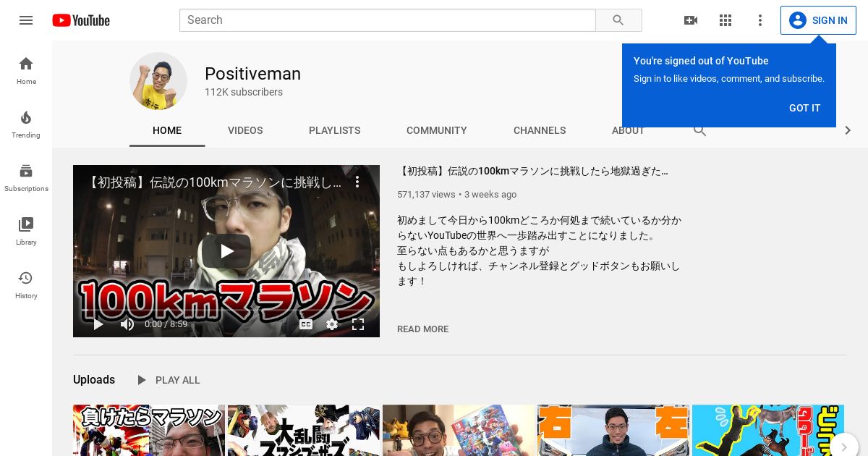Play the featured video with center button
This screenshot has height=456, width=868.
click(x=226, y=251)
